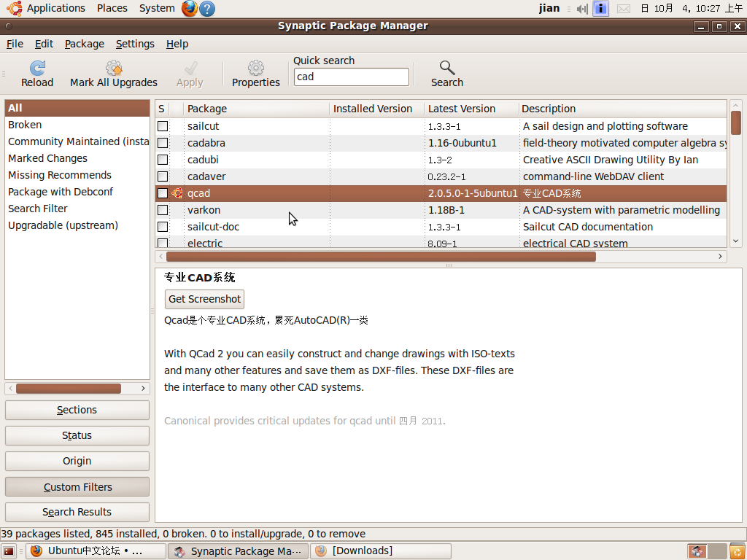The image size is (747, 560).
Task: Click the Ubuntu support icon beside qcad
Action: click(177, 193)
